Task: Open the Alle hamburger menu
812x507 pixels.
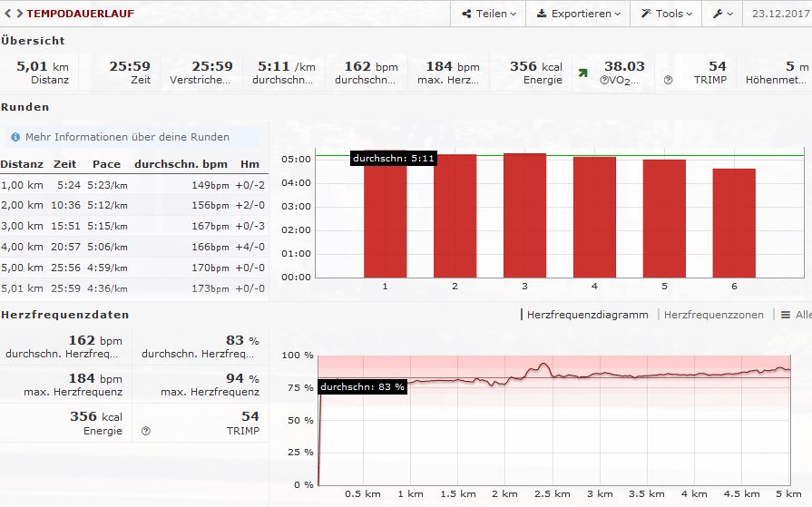Action: tap(796, 315)
